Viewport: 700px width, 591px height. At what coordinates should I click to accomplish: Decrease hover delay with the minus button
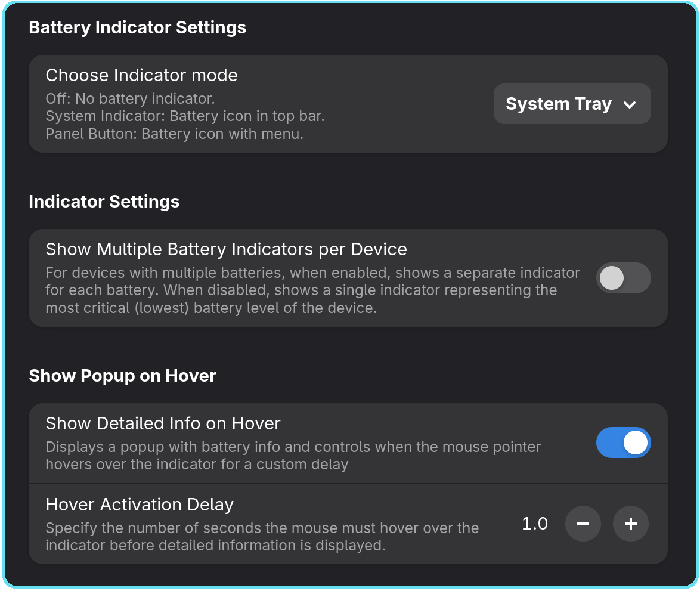(x=583, y=524)
